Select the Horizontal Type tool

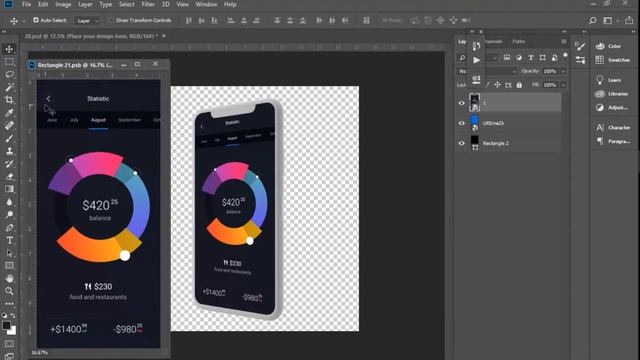click(9, 240)
